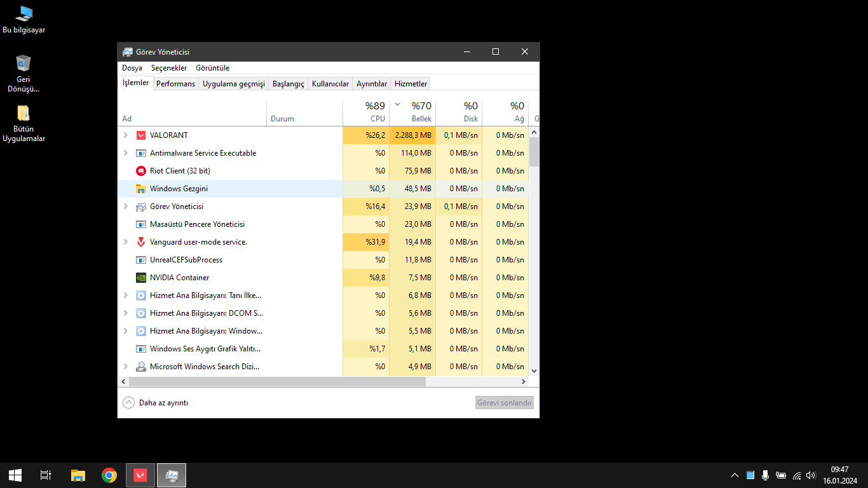
Task: Click the horizontal scrollbar right arrow
Action: pyautogui.click(x=524, y=382)
